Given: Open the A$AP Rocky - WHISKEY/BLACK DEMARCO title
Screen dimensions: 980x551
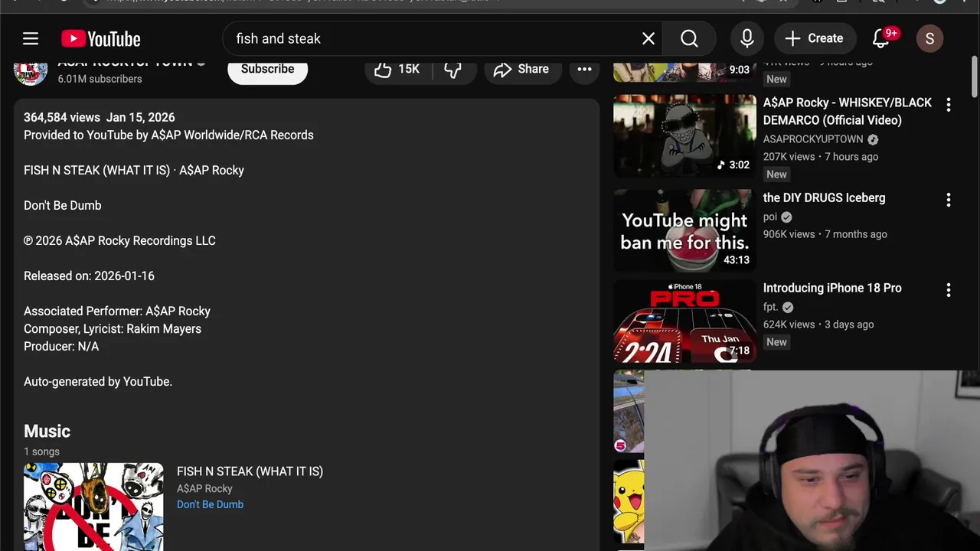Looking at the screenshot, I should (x=848, y=111).
